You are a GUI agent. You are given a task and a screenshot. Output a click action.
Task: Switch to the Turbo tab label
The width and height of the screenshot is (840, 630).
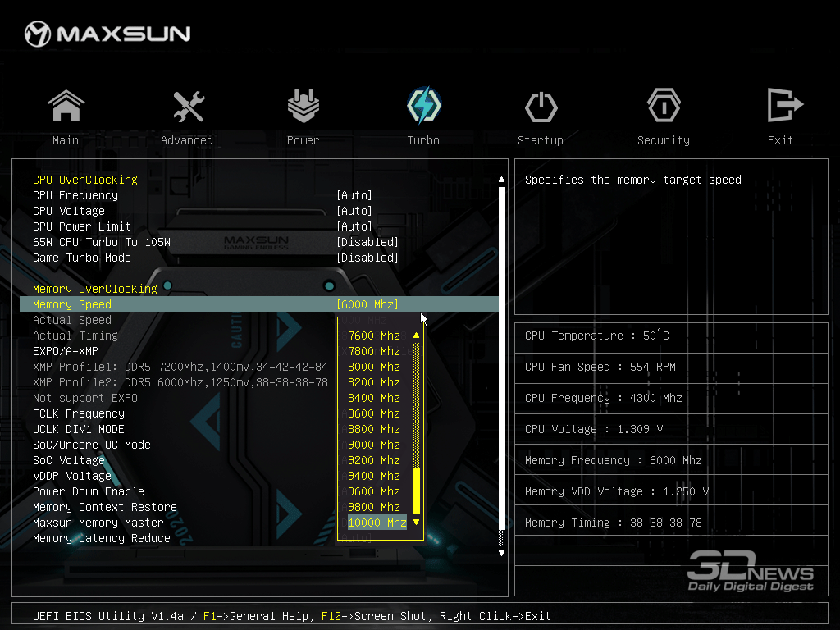coord(423,140)
